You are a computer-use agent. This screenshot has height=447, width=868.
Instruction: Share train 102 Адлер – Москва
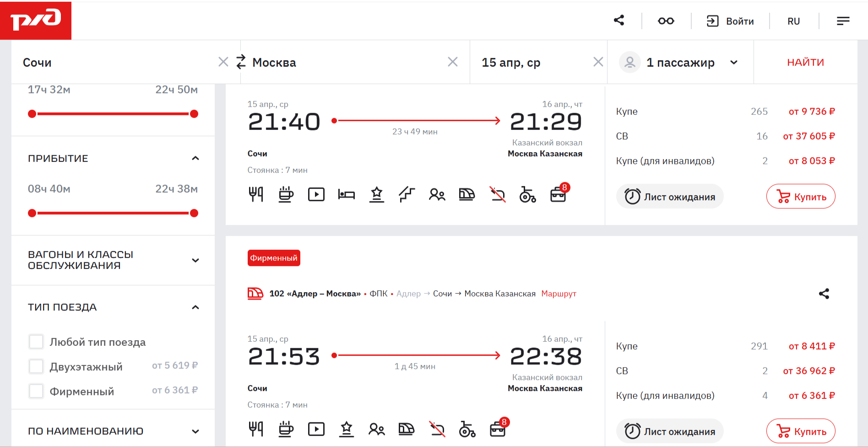point(824,294)
